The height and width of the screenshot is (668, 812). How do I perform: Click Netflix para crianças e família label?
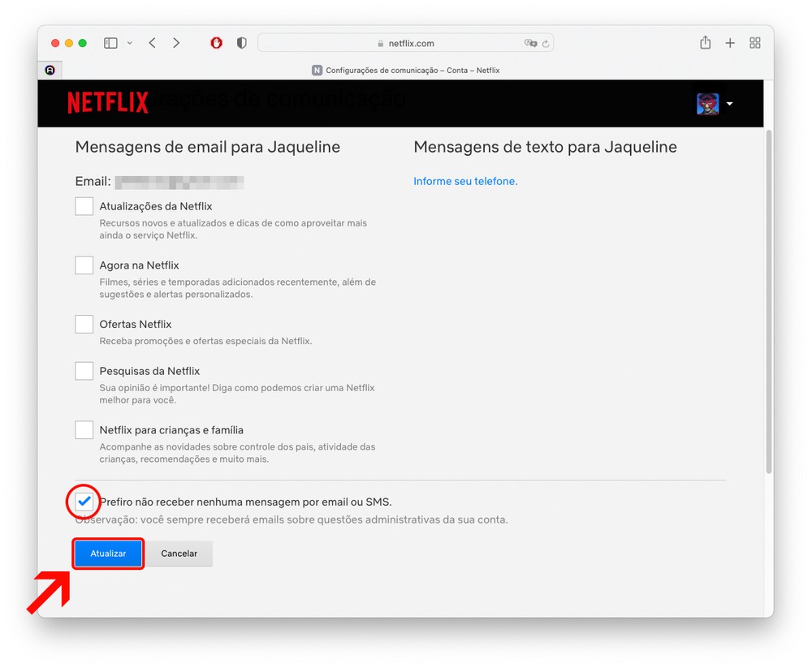pos(171,430)
